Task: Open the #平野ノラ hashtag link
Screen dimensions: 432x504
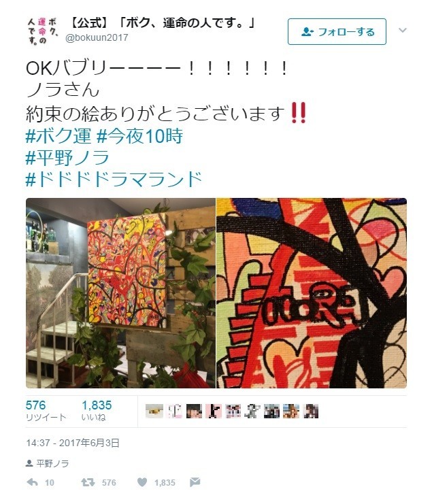Action: (67, 158)
